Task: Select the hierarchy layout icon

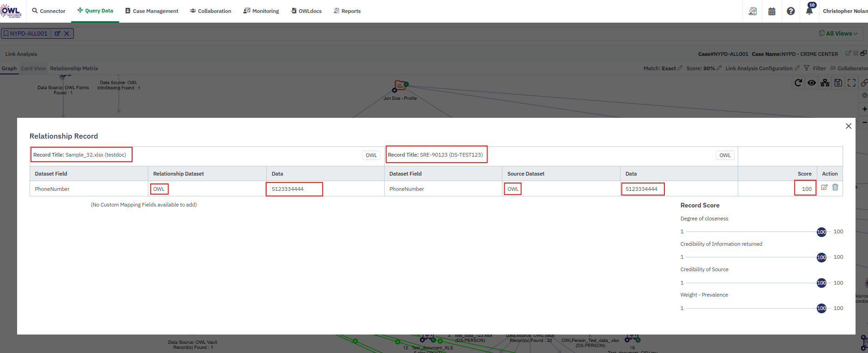Action: [825, 83]
